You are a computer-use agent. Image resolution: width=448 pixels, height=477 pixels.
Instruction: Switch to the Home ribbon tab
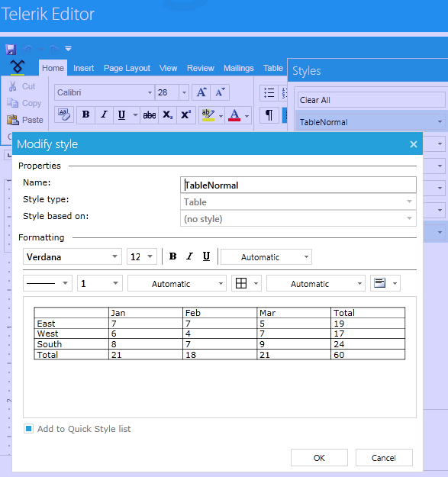(53, 68)
